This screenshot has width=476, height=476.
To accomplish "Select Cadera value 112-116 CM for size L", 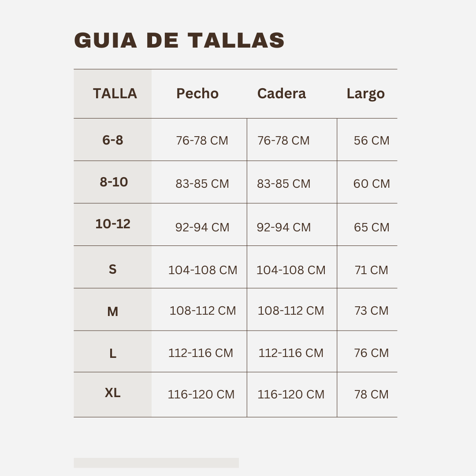I will click(x=291, y=353).
